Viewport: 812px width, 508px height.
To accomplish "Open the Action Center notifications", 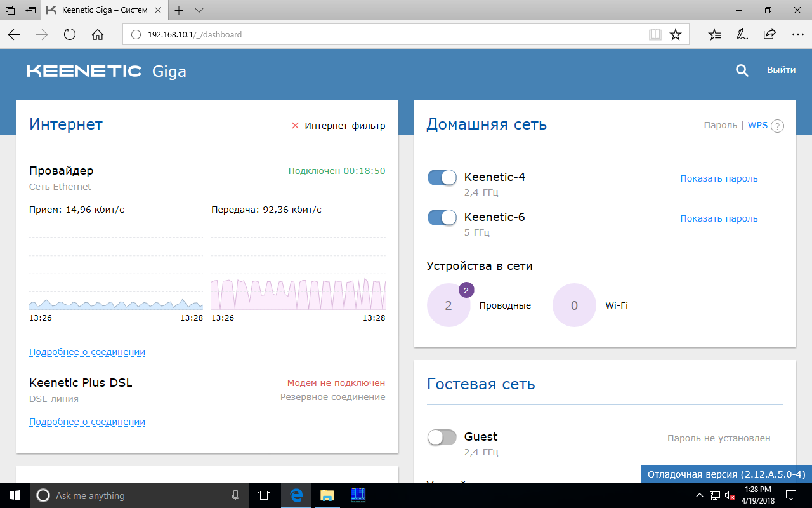I will 791,495.
